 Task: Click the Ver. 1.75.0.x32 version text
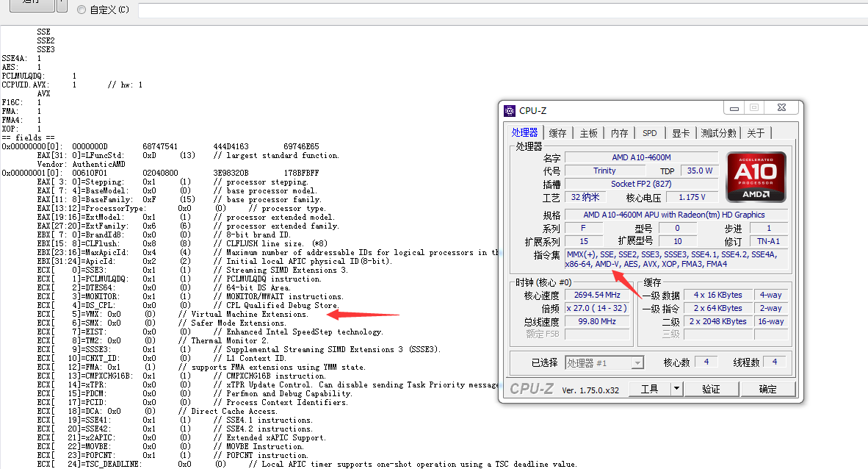click(x=590, y=390)
